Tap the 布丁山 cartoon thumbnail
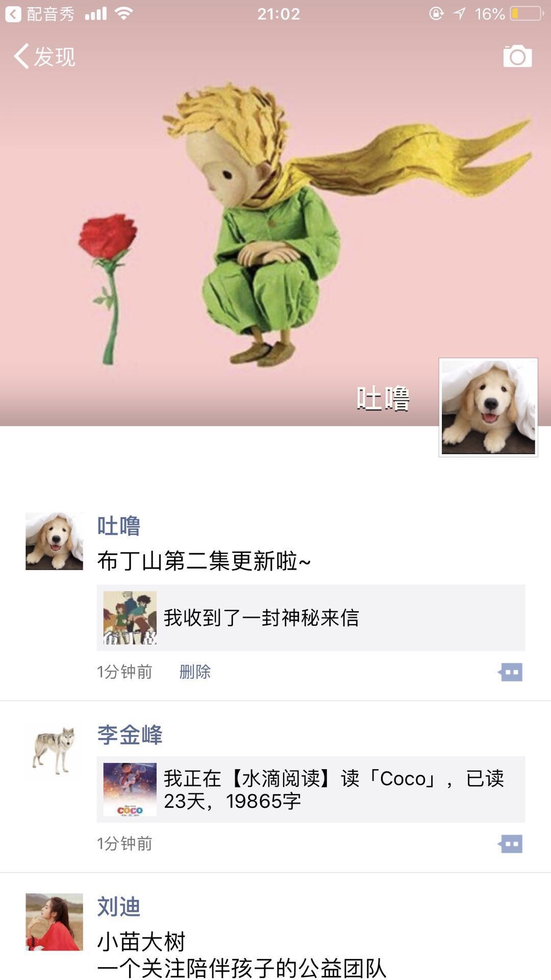This screenshot has width=551, height=980. [x=130, y=618]
